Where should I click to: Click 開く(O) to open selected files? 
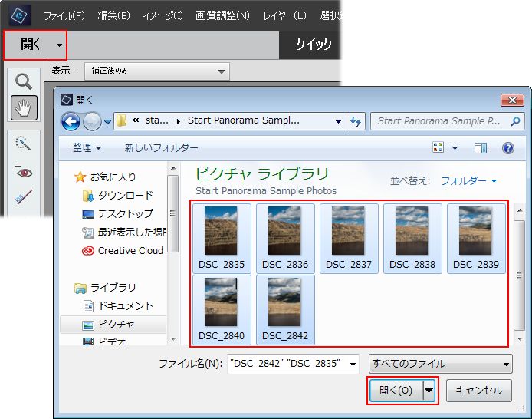[x=396, y=391]
